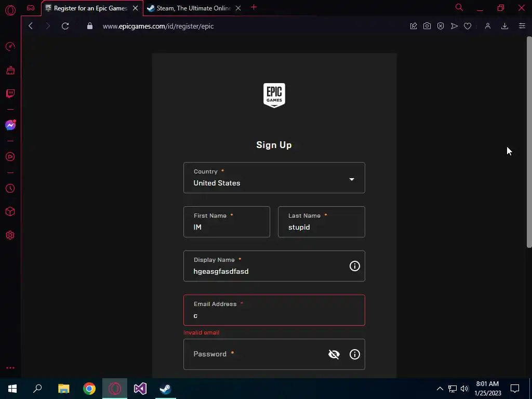Screen dimensions: 532x399
Task: Open Extensions cube icon in sidebar
Action: [x=10, y=212]
